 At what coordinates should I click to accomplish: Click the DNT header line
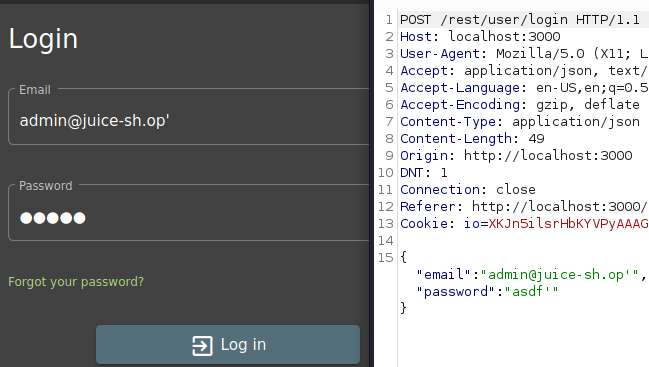(424, 172)
